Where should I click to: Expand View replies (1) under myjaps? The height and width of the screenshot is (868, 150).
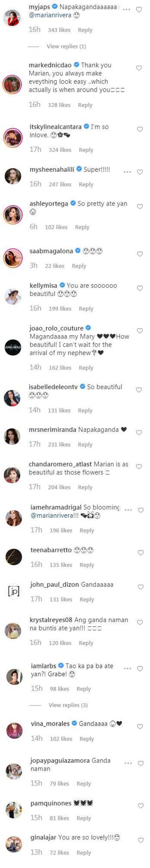tap(66, 46)
